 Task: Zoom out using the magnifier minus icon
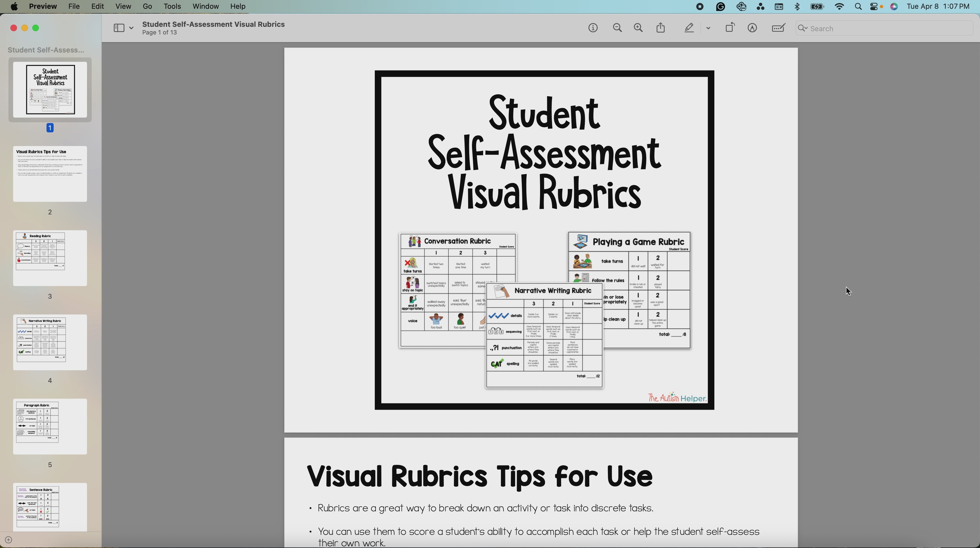coord(617,27)
